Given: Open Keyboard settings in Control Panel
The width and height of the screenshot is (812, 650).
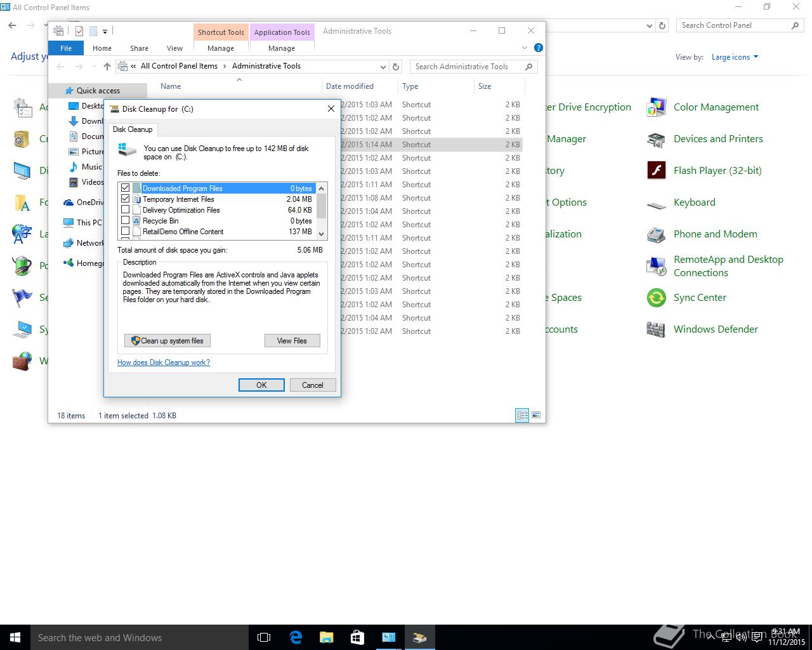Looking at the screenshot, I should pos(681,202).
